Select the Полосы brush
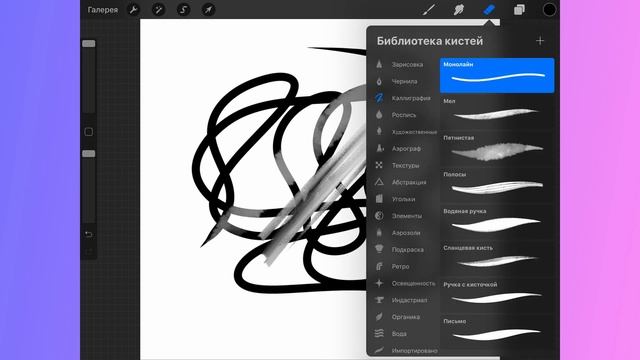 coord(497,185)
